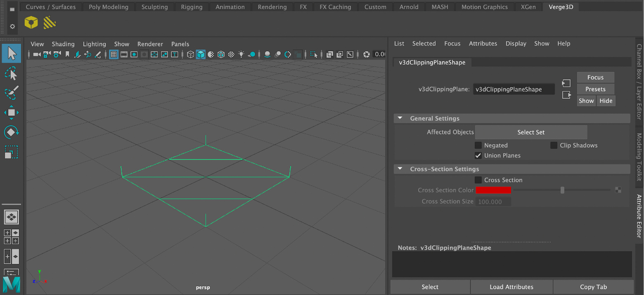
Task: Click the Image Plane icon
Action: (x=78, y=54)
